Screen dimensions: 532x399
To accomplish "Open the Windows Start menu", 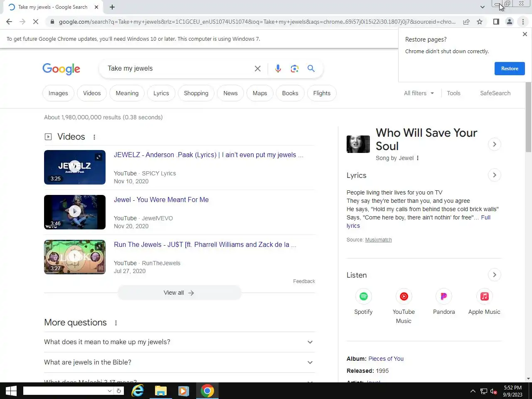I will tap(11, 391).
